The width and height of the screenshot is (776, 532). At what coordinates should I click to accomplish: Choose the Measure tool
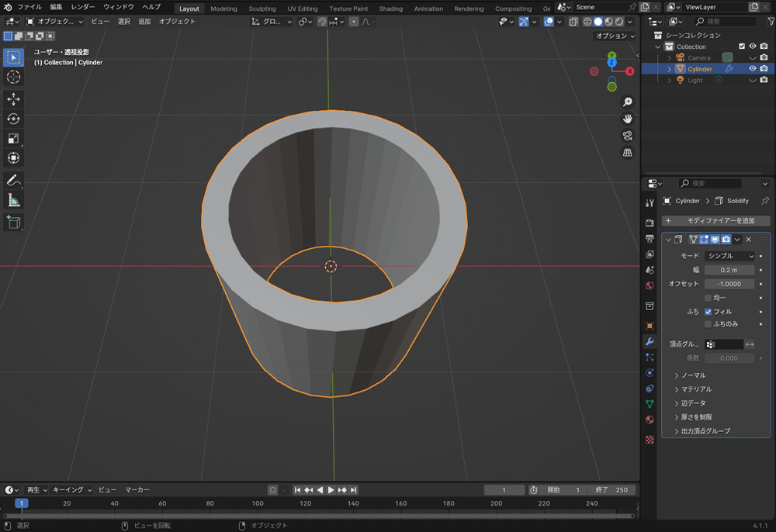(x=13, y=201)
